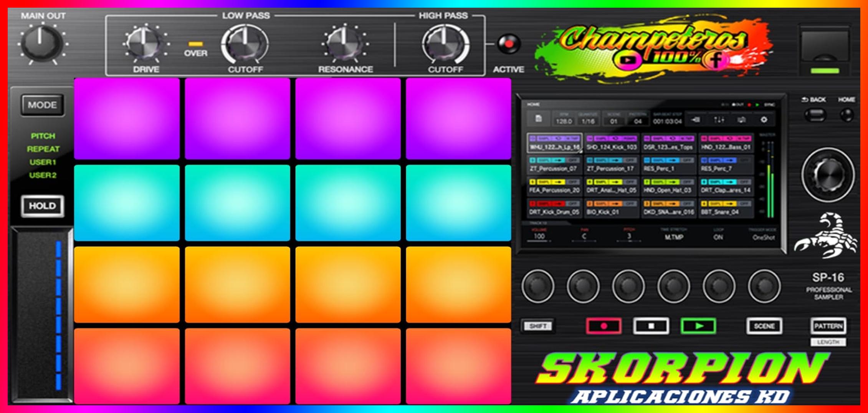The width and height of the screenshot is (868, 413).
Task: Click the arrange arrow icon on display
Action: pos(696,120)
